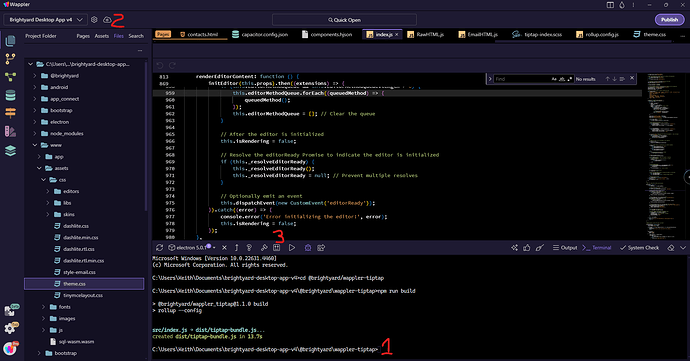The width and height of the screenshot is (690, 361).
Task: Open the contacts.html editor tab
Action: [199, 34]
